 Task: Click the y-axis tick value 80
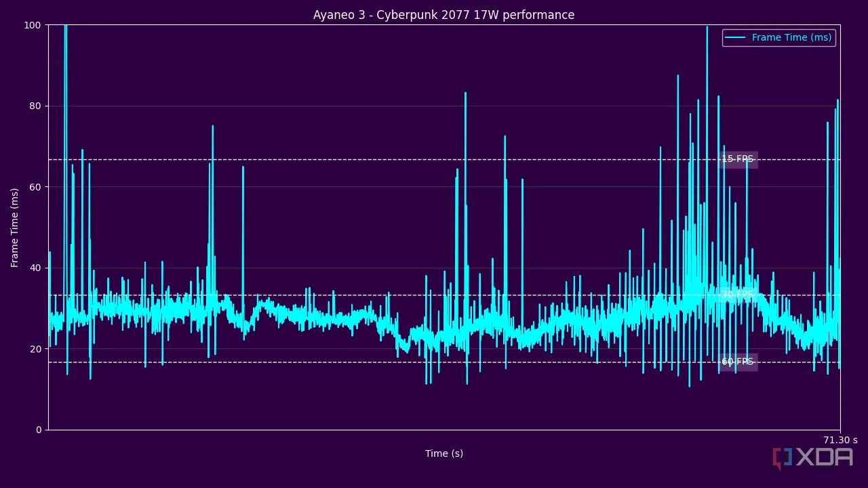(x=35, y=106)
